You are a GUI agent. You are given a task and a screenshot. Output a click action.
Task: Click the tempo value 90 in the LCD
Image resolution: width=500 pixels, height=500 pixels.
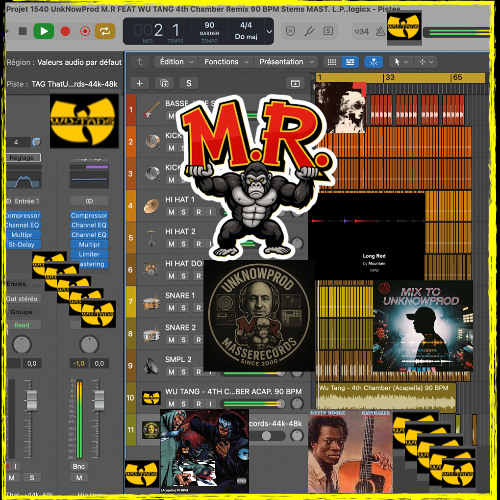[x=209, y=25]
